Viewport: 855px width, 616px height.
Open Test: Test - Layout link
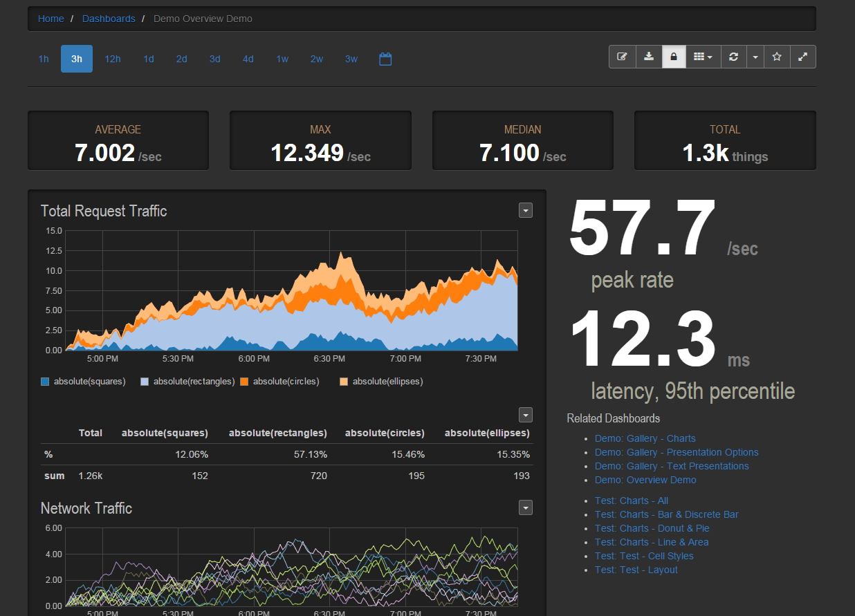[x=636, y=570]
